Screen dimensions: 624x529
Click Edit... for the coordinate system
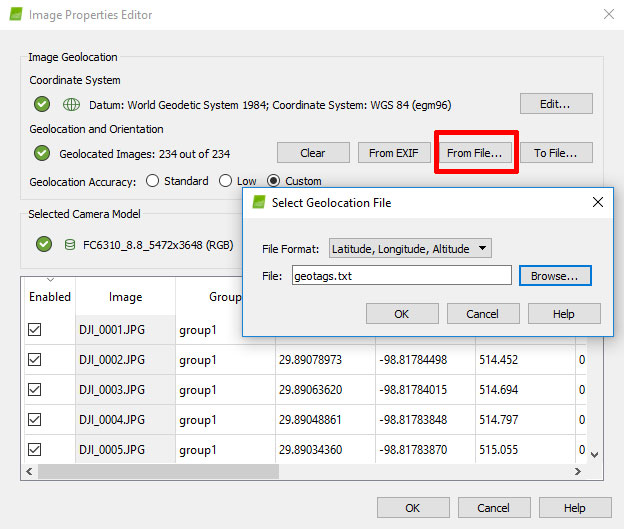[555, 104]
